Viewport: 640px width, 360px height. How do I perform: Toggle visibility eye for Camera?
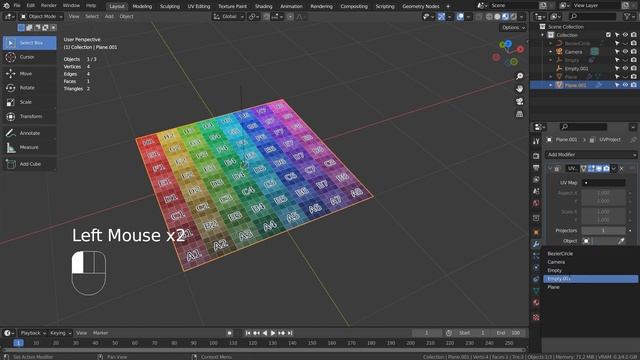(625, 52)
